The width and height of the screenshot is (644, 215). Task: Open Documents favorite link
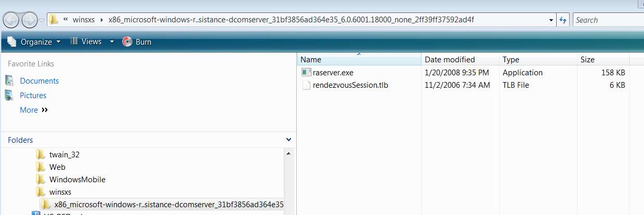[x=39, y=81]
